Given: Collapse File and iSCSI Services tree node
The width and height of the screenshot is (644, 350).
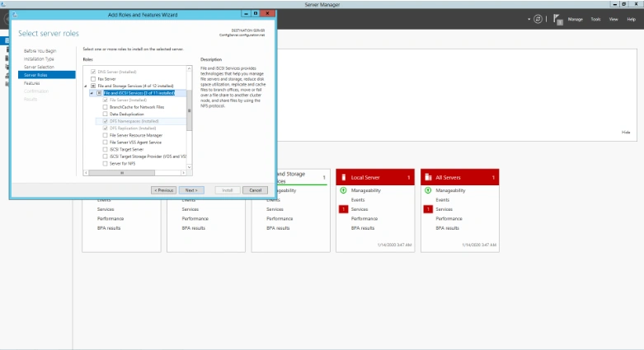Looking at the screenshot, I should (x=92, y=93).
